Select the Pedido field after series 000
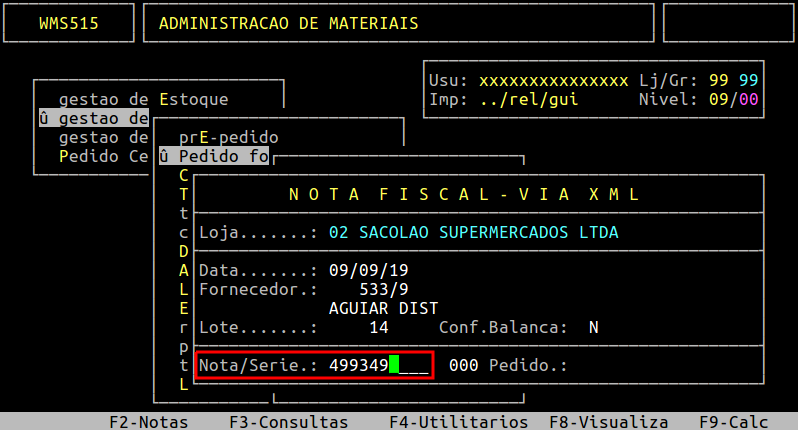The width and height of the screenshot is (798, 430). [528, 365]
